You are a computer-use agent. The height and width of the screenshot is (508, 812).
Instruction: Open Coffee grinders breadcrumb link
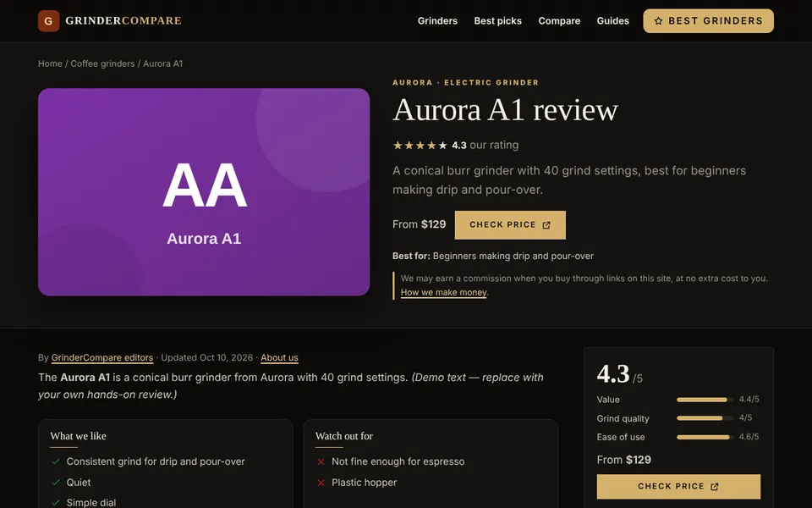102,63
